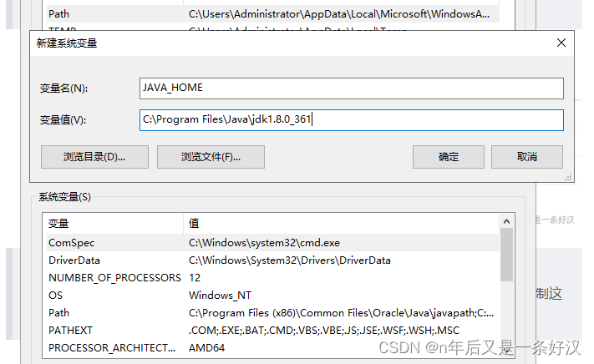This screenshot has height=364, width=594.
Task: Click the 变量值 field with the jdk path
Action: click(x=351, y=120)
